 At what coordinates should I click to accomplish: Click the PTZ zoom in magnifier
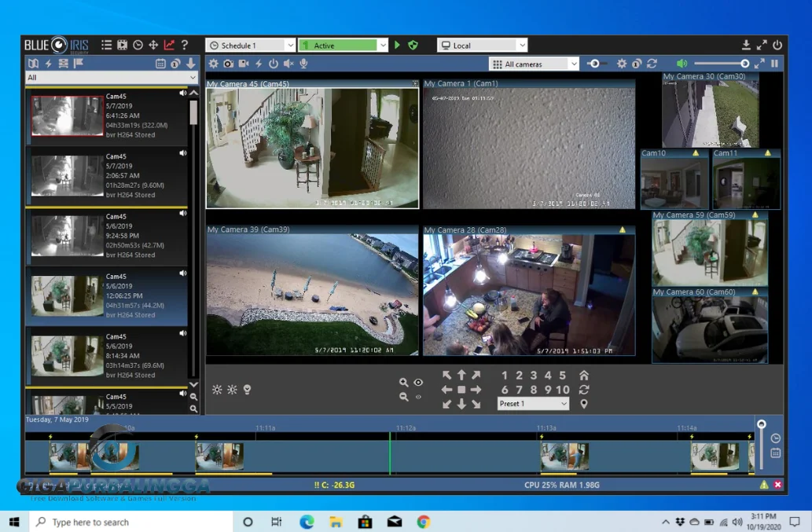tap(403, 383)
